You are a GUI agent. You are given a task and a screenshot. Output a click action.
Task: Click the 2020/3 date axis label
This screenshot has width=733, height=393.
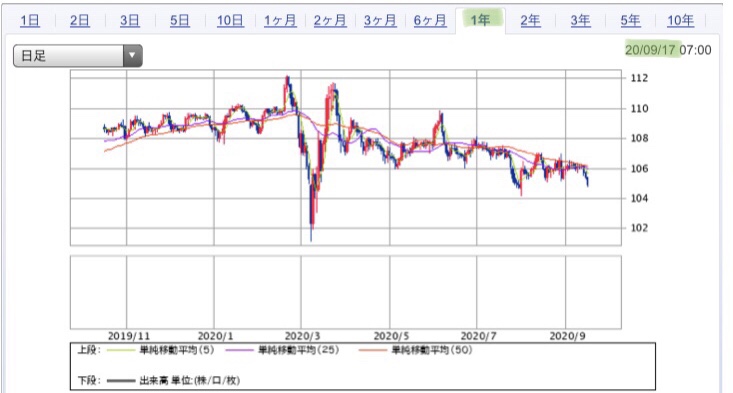pos(302,336)
